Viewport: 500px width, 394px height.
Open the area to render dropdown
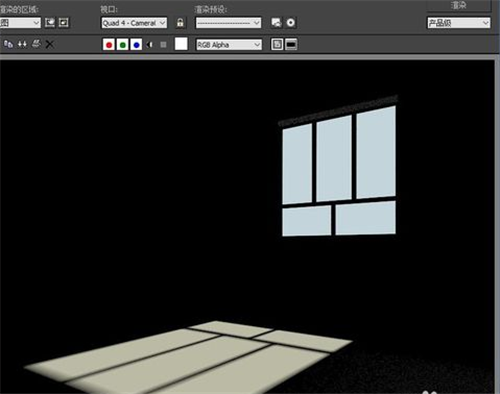point(20,23)
